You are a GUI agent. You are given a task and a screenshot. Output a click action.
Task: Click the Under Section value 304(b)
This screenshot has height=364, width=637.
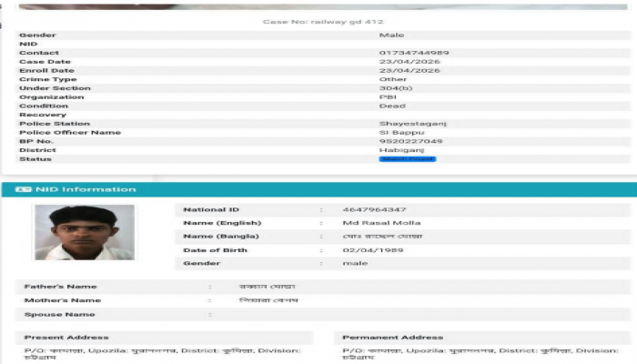395,88
